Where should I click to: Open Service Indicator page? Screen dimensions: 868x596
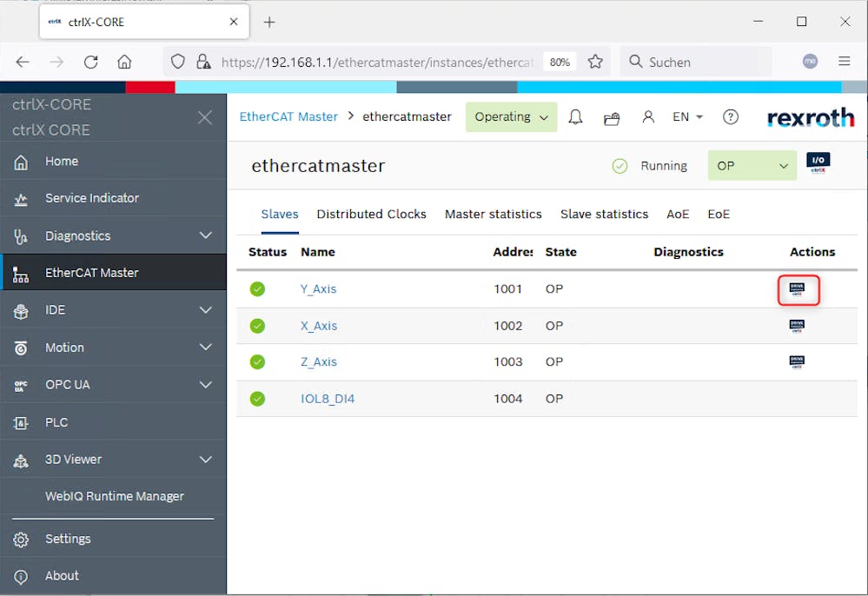(113, 198)
